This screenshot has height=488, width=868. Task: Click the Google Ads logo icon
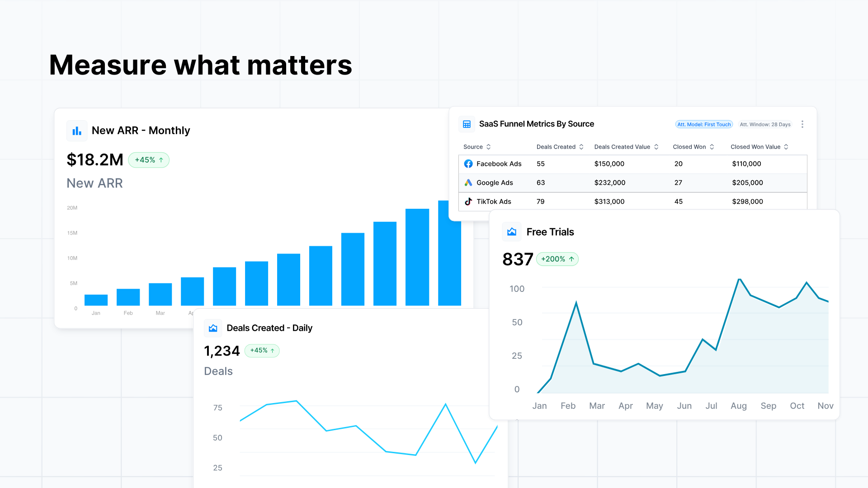tap(468, 183)
